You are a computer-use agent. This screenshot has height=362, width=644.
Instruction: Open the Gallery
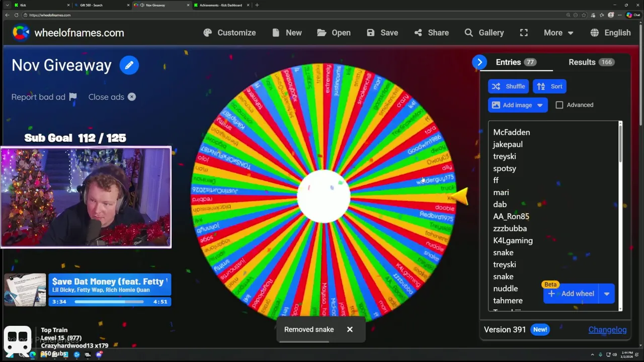click(484, 33)
